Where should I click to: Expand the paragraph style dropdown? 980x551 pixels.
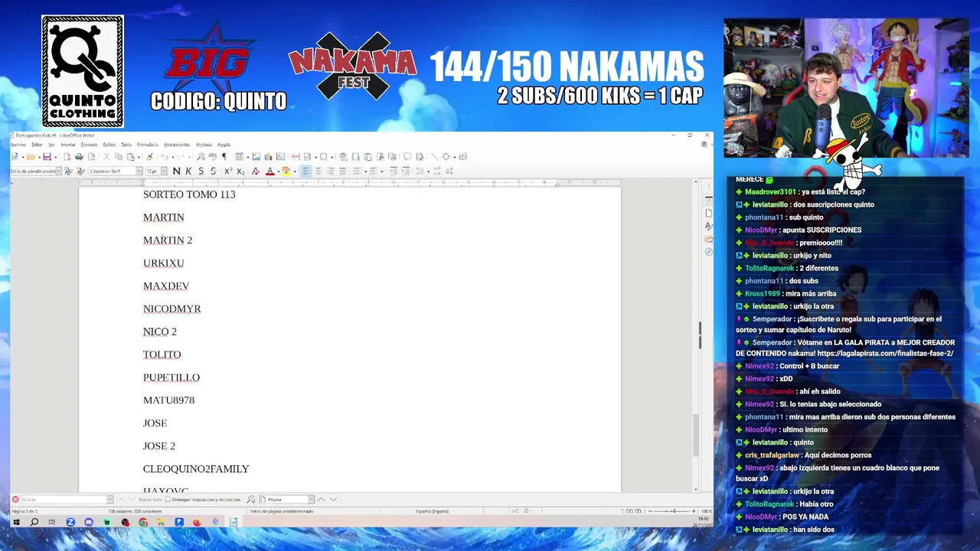[59, 171]
